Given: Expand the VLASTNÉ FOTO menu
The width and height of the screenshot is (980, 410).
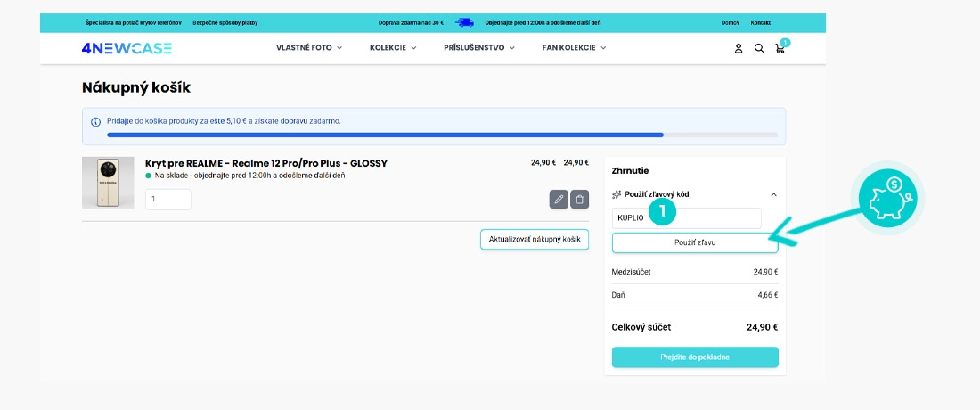Looking at the screenshot, I should pyautogui.click(x=309, y=47).
